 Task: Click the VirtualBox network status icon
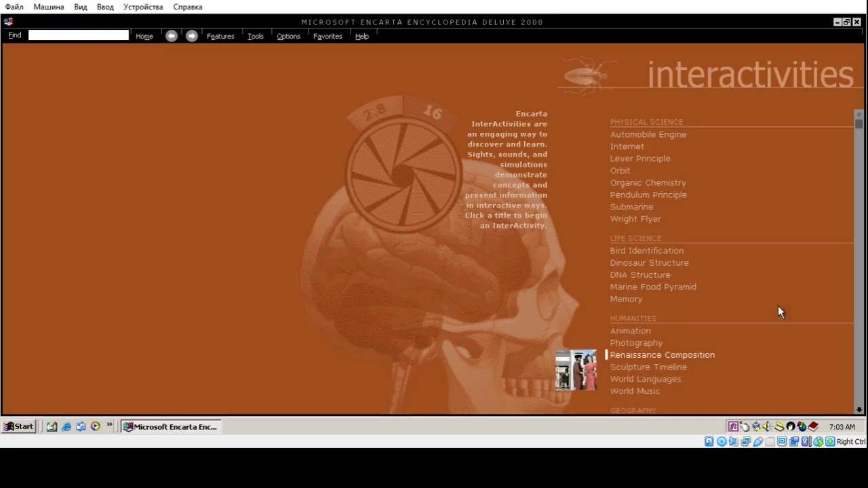tap(746, 441)
